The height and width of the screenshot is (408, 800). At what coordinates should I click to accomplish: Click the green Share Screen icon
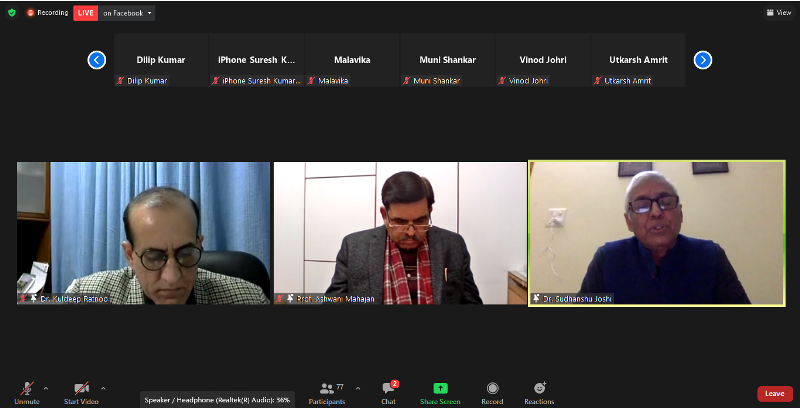pyautogui.click(x=440, y=388)
